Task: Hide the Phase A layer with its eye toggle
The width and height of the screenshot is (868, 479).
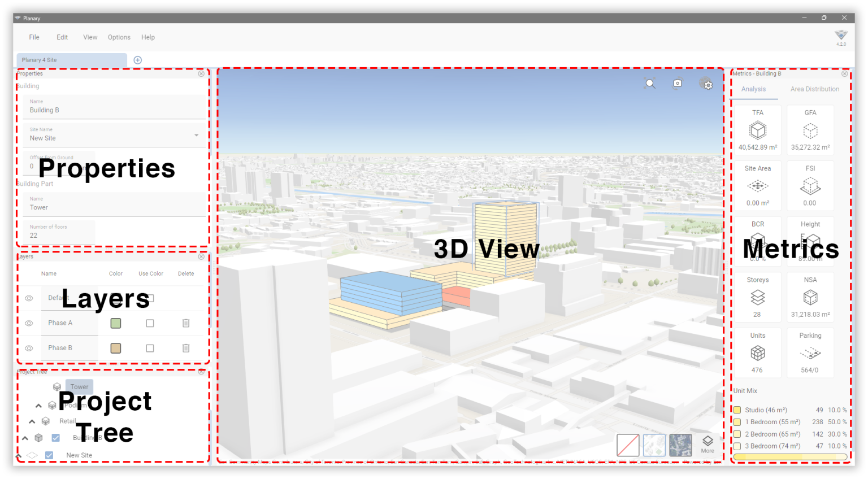Action: (x=29, y=323)
